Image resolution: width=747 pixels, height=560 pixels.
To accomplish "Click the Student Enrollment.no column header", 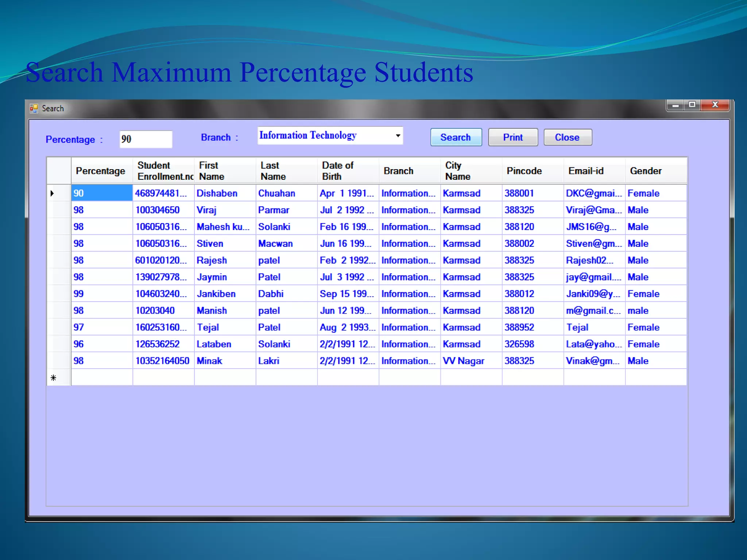I will tap(163, 171).
